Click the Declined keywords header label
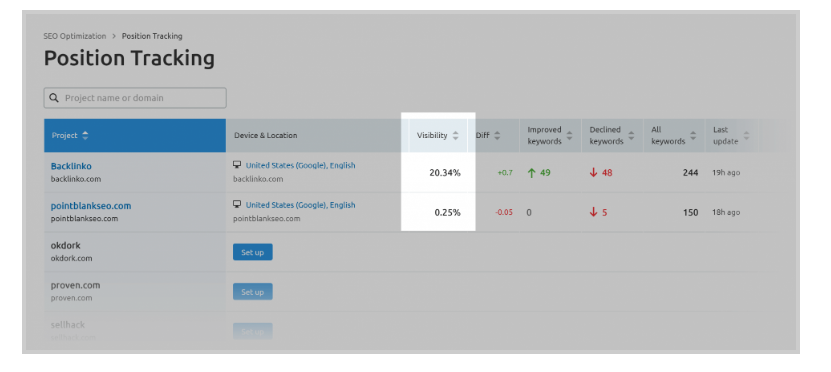The height and width of the screenshot is (372, 831). (606, 136)
